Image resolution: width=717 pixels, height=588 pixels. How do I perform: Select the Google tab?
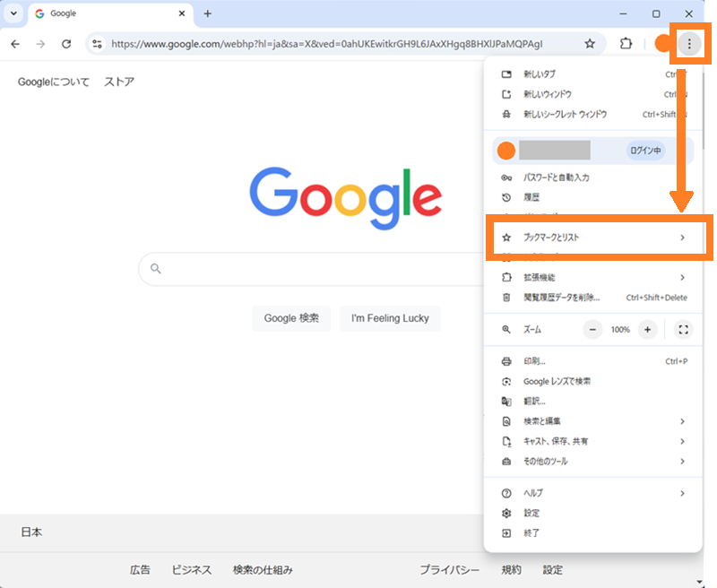point(109,13)
